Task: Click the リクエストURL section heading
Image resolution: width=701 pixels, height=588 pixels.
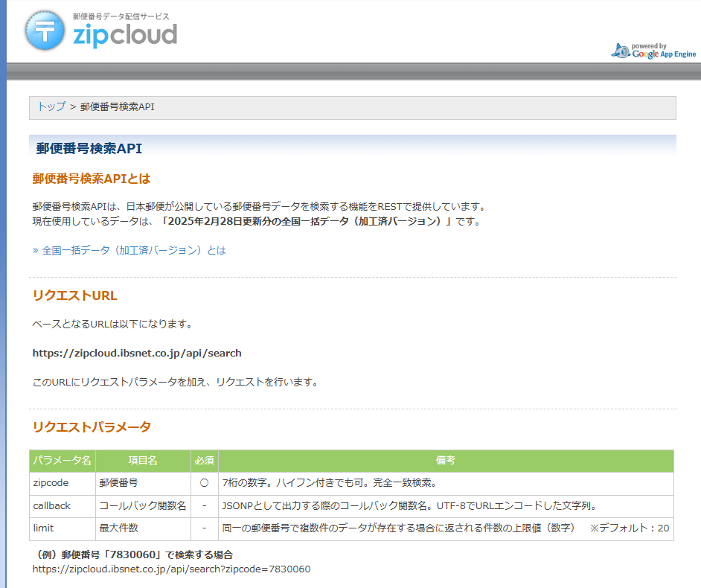Action: [75, 295]
